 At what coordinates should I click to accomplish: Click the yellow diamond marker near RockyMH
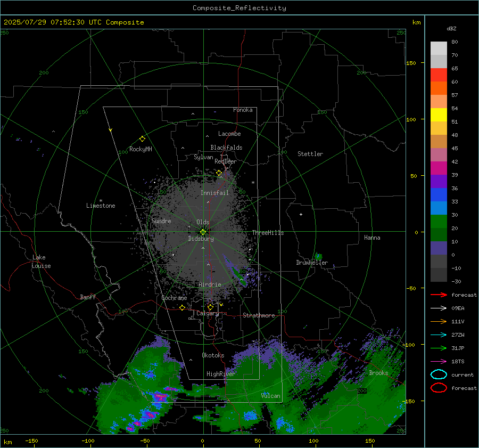(142, 139)
